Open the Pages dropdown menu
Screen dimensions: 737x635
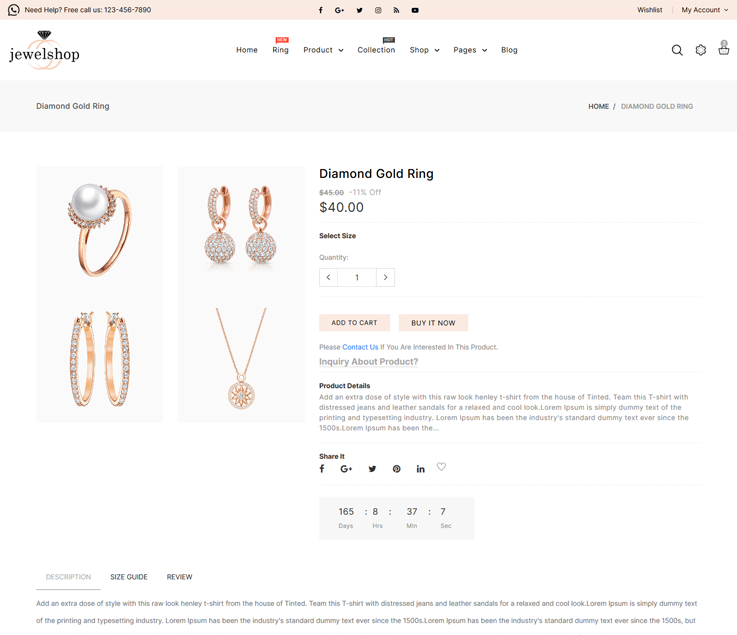pyautogui.click(x=470, y=50)
